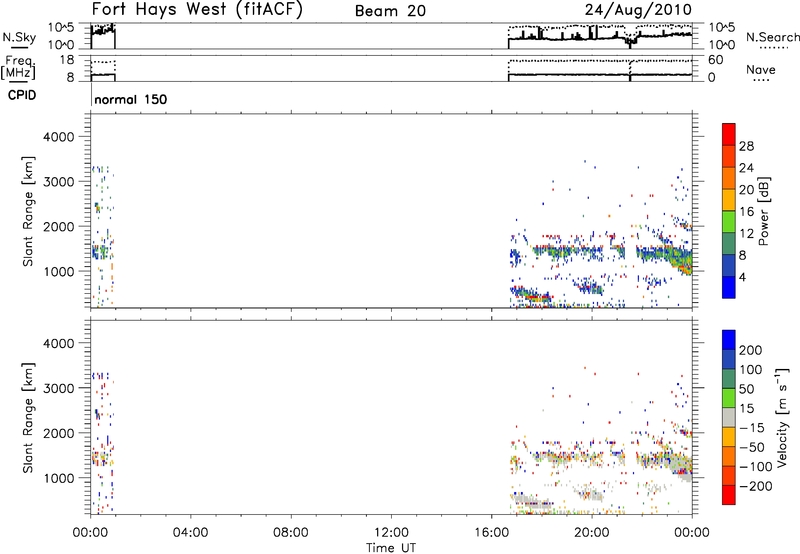Click the "-15" label on the Velocity scale
800x554 pixels.
click(x=752, y=428)
